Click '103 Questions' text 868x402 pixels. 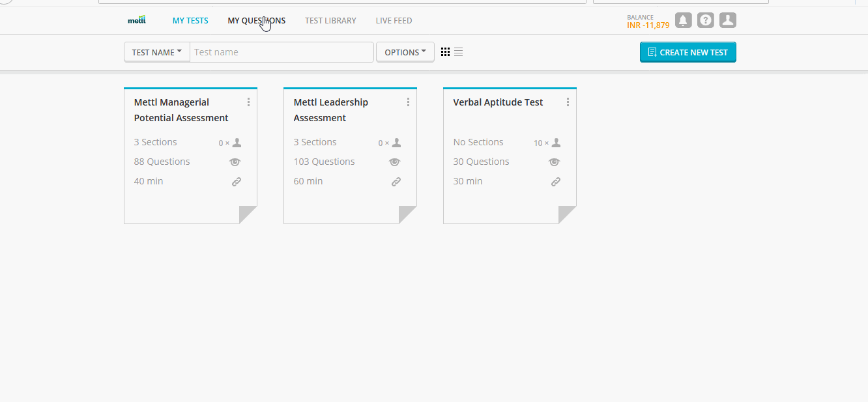[325, 162]
